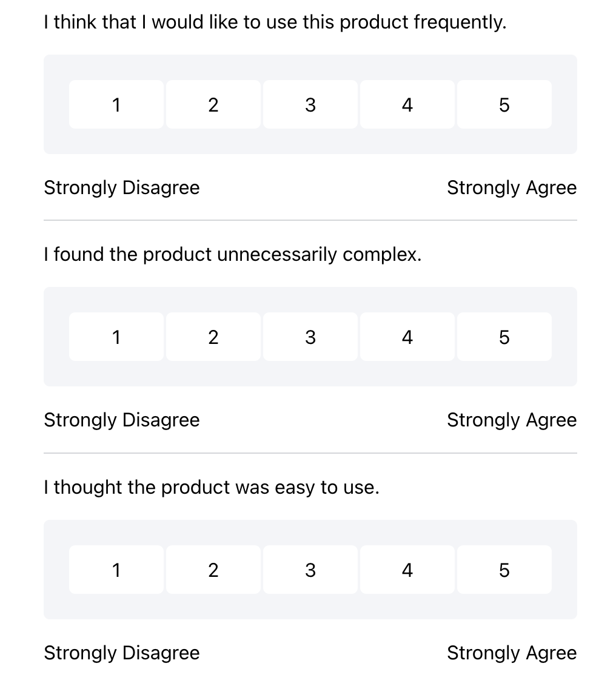Click Strongly Disagree label under first question
Viewport: 616px width, 683px height.
[121, 187]
